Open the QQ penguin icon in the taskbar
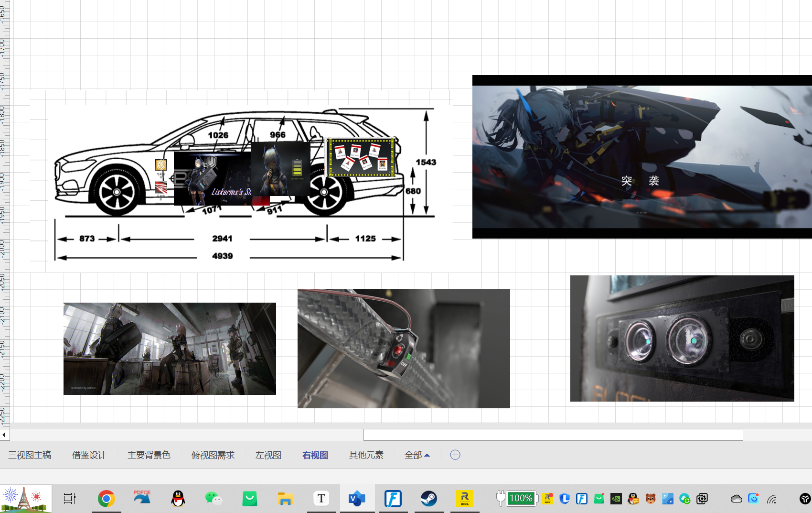The image size is (812, 513). 178,499
